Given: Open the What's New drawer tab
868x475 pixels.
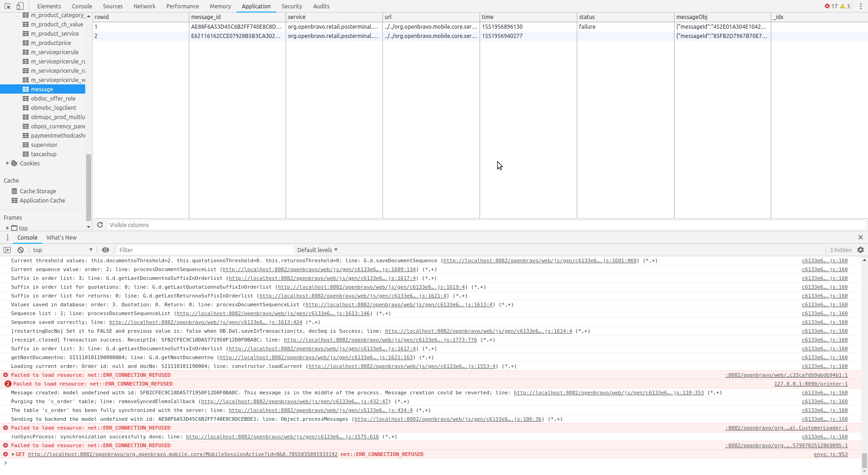Looking at the screenshot, I should coord(61,237).
